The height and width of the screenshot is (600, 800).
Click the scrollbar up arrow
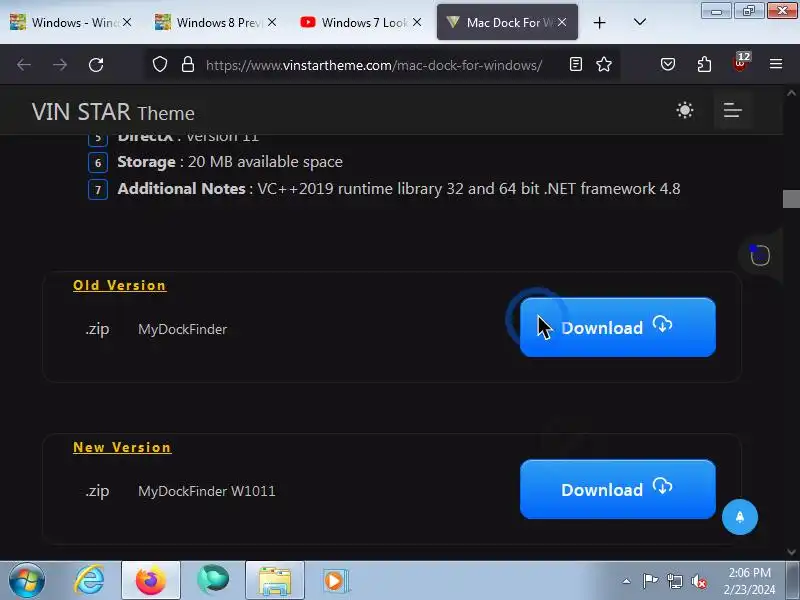(x=791, y=93)
